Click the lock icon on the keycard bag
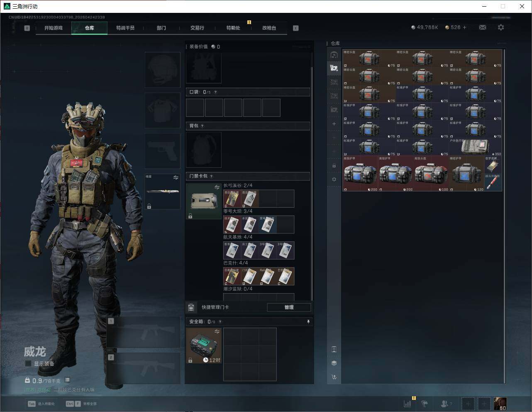The width and height of the screenshot is (532, 412). click(190, 216)
